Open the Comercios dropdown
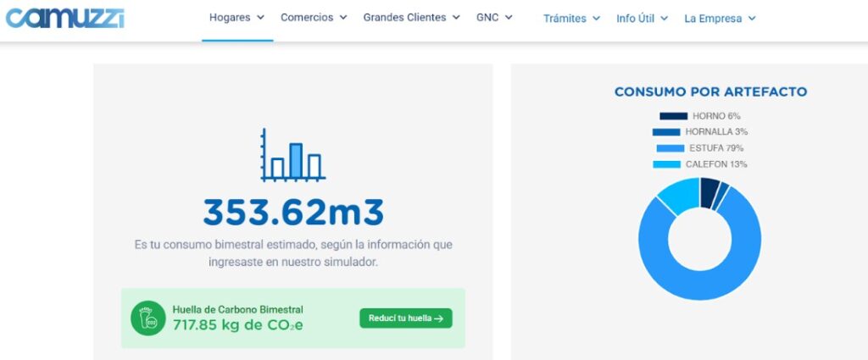The height and width of the screenshot is (360, 868). 314,18
